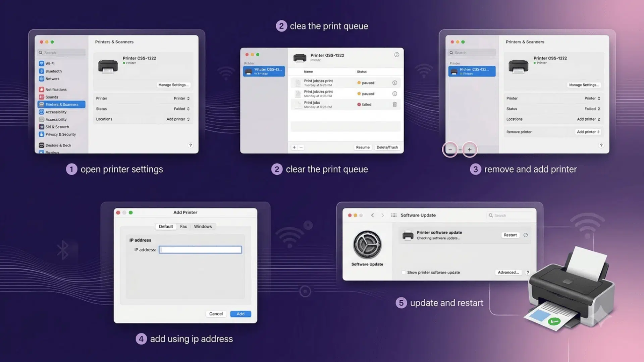644x362 pixels.
Task: Click the info icon beside Printer GSS-1322 title
Action: click(396, 55)
